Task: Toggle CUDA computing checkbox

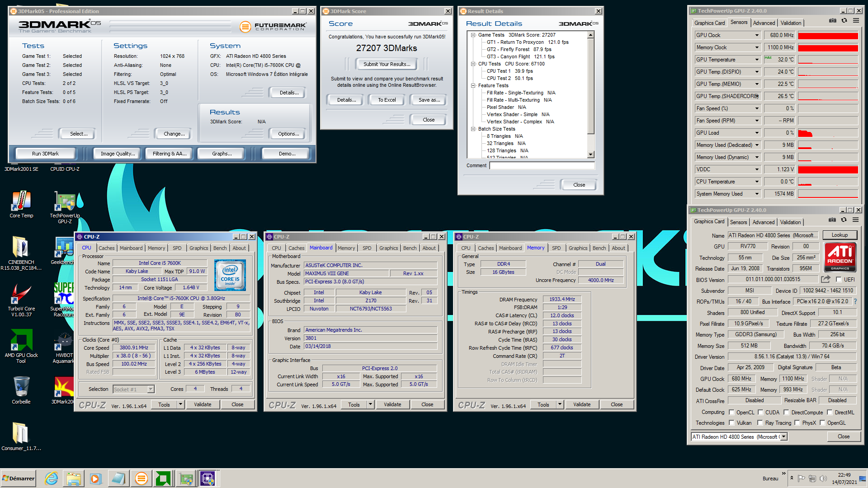Action: [760, 412]
